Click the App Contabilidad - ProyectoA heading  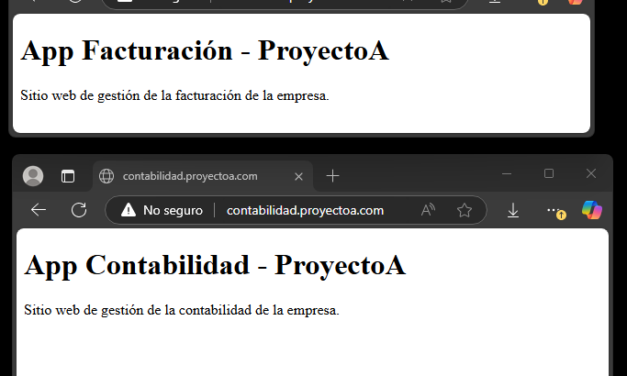215,265
